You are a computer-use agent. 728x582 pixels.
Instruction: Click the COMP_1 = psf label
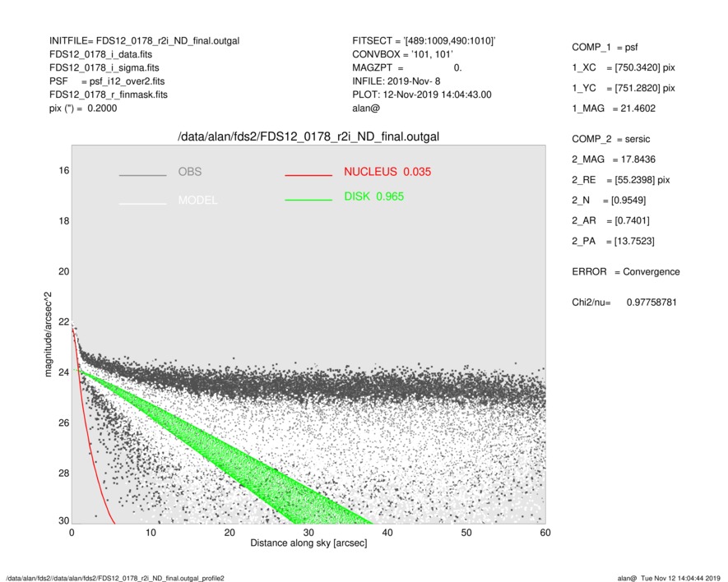(604, 47)
